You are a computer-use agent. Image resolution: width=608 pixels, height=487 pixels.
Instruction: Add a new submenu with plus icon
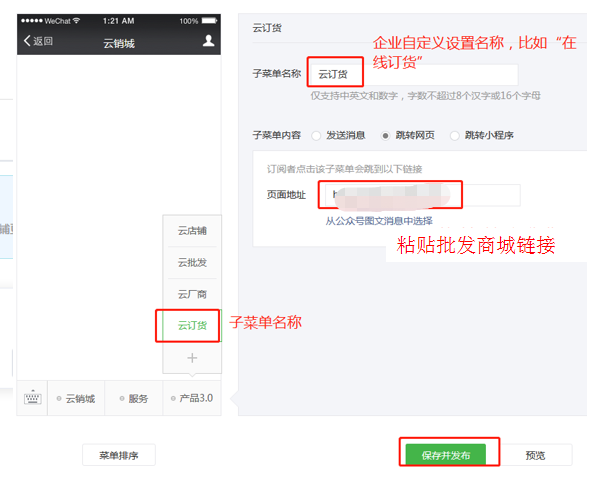coord(192,357)
